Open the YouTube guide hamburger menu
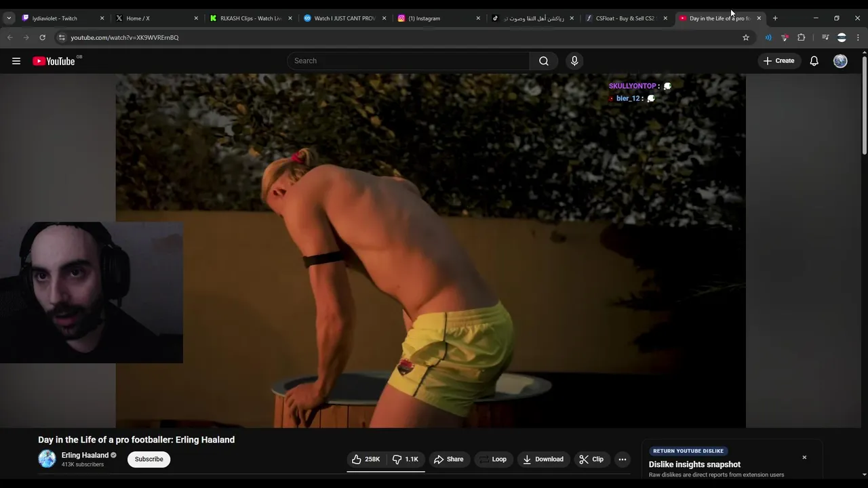The height and width of the screenshot is (488, 868). 16,61
